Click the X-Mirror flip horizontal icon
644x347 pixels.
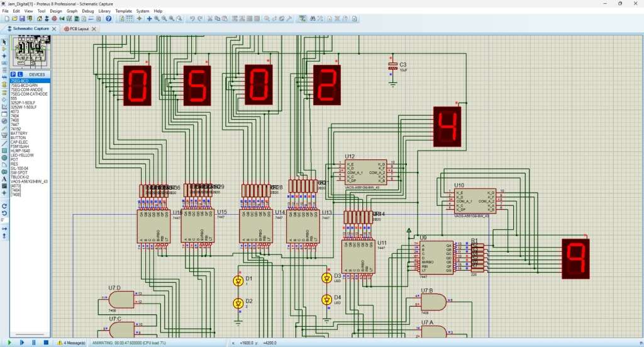click(4, 229)
